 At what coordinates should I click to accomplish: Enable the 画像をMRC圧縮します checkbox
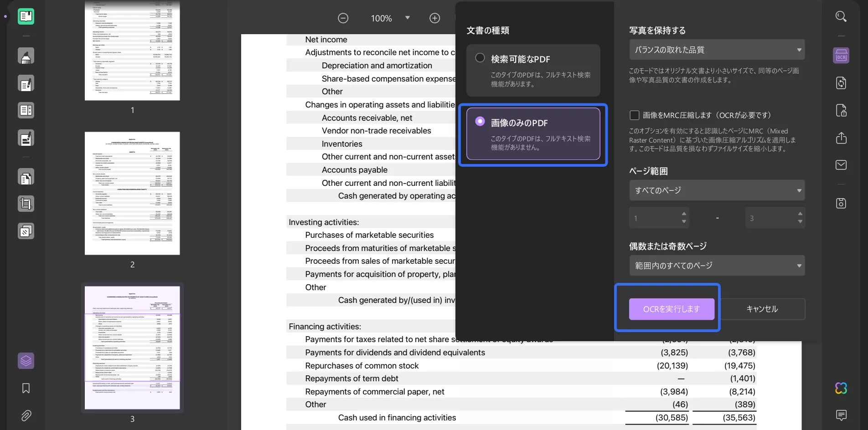tap(634, 115)
